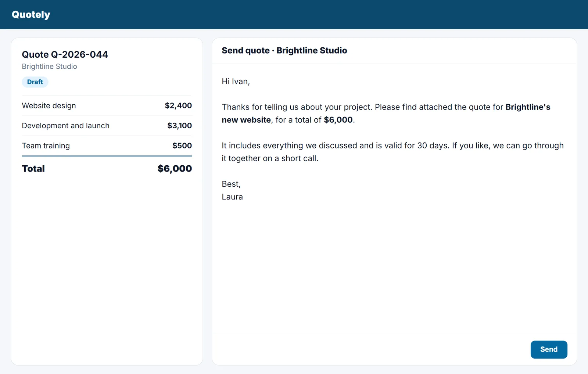Place cursor at the Hi Ivan greeting

point(236,82)
